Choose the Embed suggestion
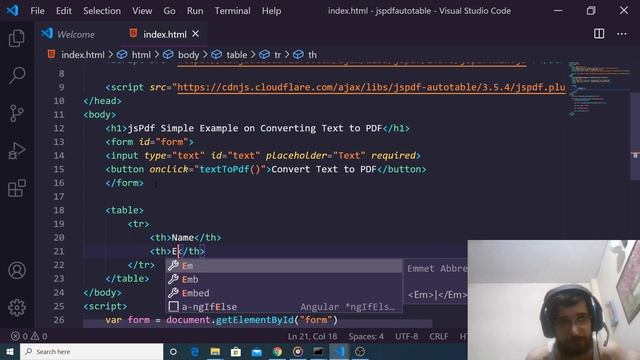640x360 pixels. coord(284,293)
